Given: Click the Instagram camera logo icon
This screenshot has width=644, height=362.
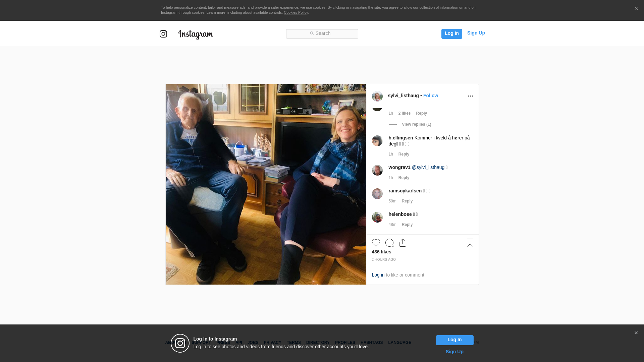Looking at the screenshot, I should [163, 34].
